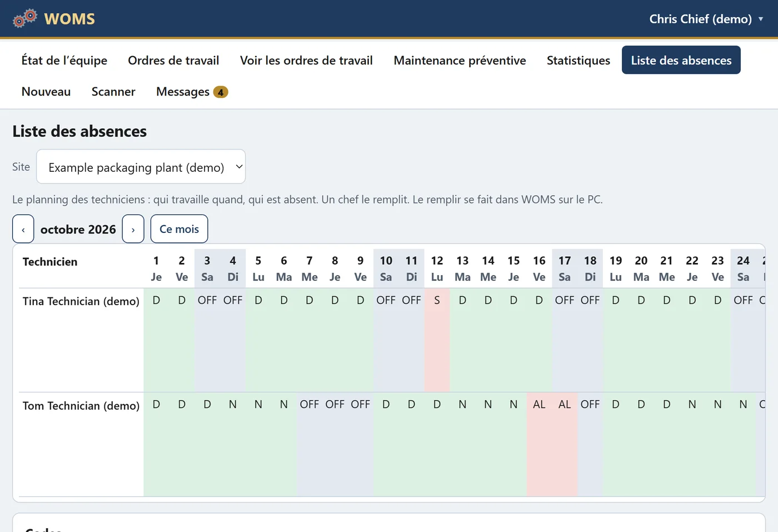Open Messages with 4 unread badge
The width and height of the screenshot is (778, 532).
pos(192,91)
